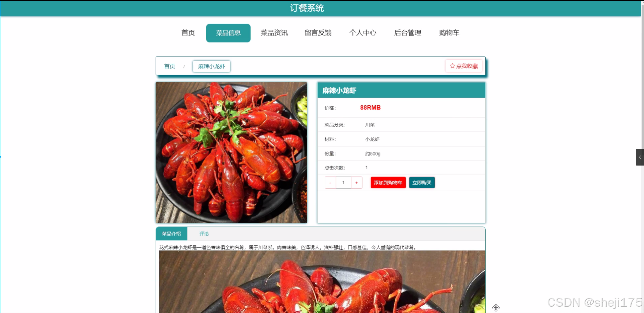The image size is (644, 313).
Task: Click 添加到购物车 button
Action: [388, 183]
